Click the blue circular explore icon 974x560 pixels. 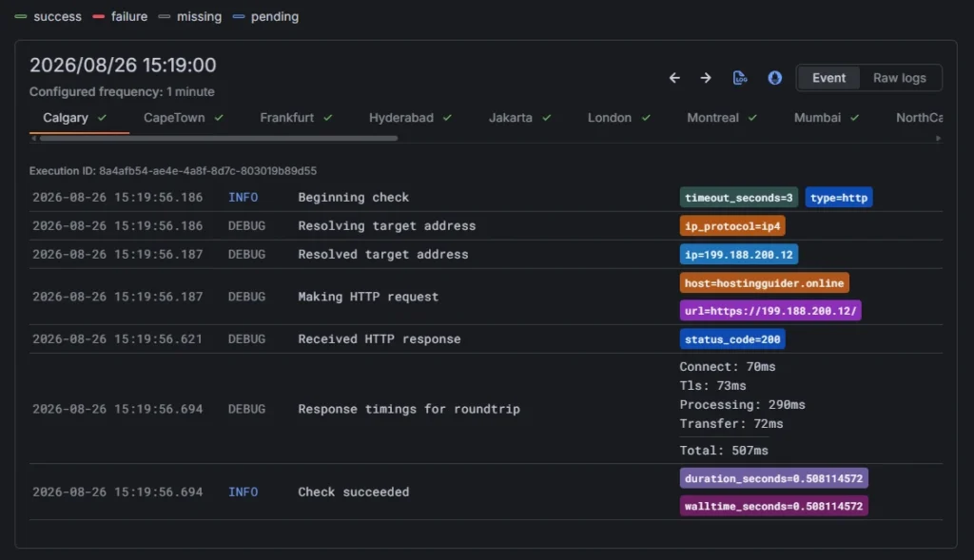click(x=774, y=78)
